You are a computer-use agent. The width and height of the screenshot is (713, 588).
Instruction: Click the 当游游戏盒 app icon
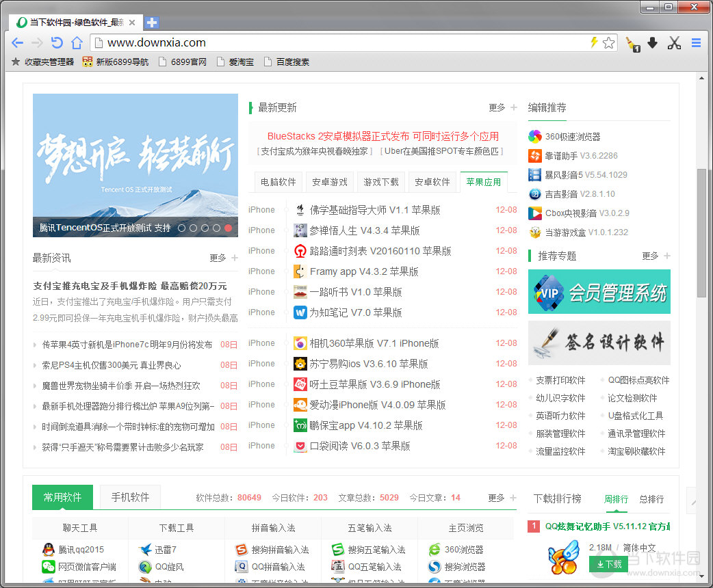coord(535,232)
